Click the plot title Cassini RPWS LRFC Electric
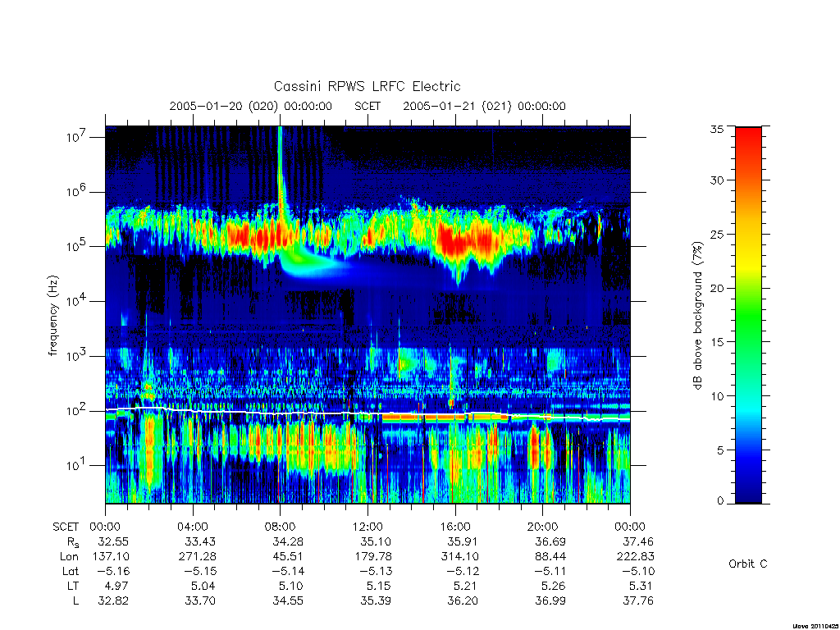The width and height of the screenshot is (840, 630). point(367,86)
